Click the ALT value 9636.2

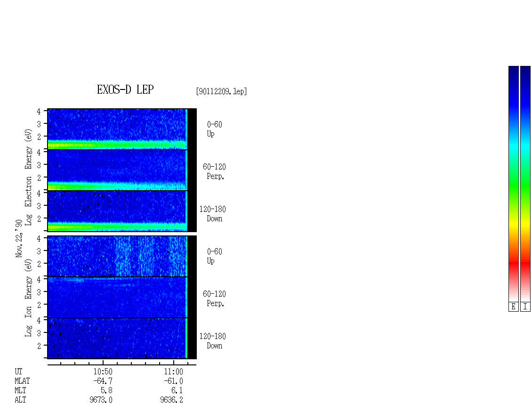(x=171, y=400)
